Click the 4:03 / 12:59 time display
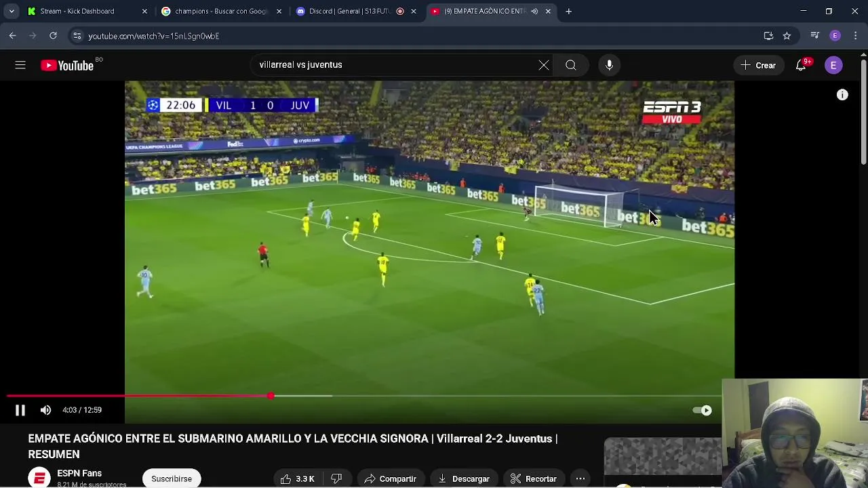This screenshot has width=868, height=488. pos(82,410)
